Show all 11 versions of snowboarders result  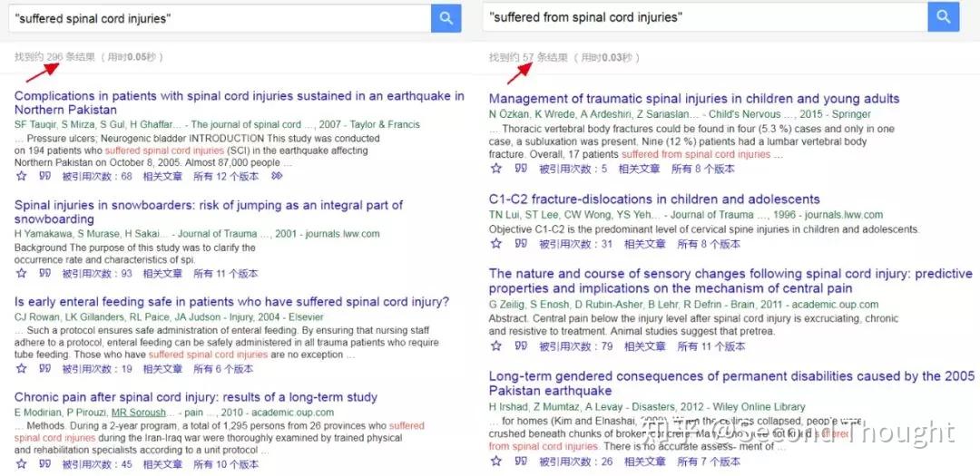tap(226, 273)
